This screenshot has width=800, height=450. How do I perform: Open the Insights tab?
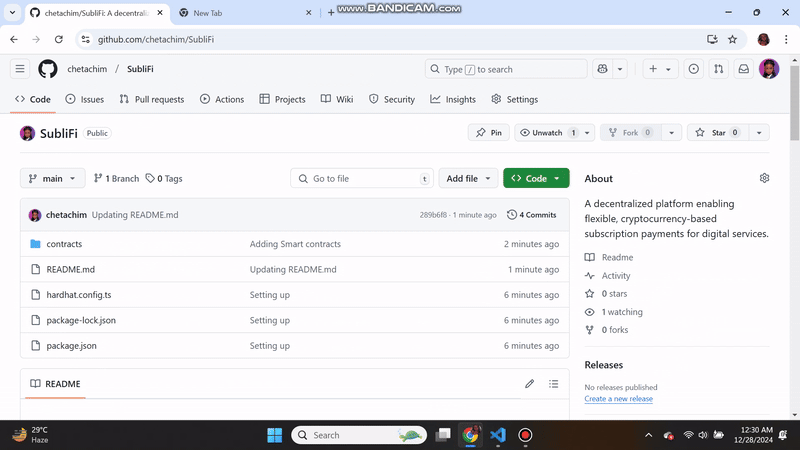tap(453, 99)
